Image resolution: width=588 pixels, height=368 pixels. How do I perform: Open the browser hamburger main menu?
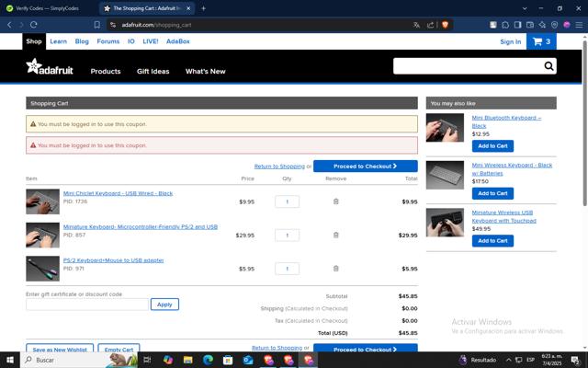[579, 25]
